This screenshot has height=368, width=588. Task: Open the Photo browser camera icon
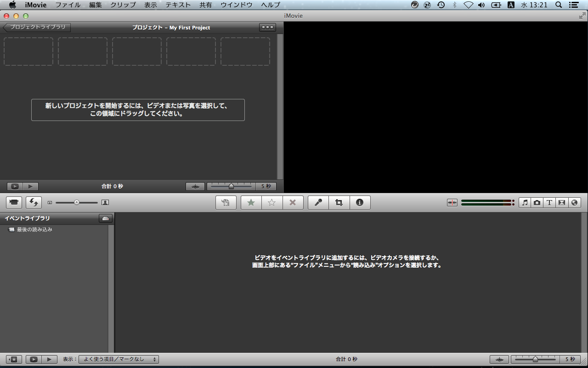point(537,202)
